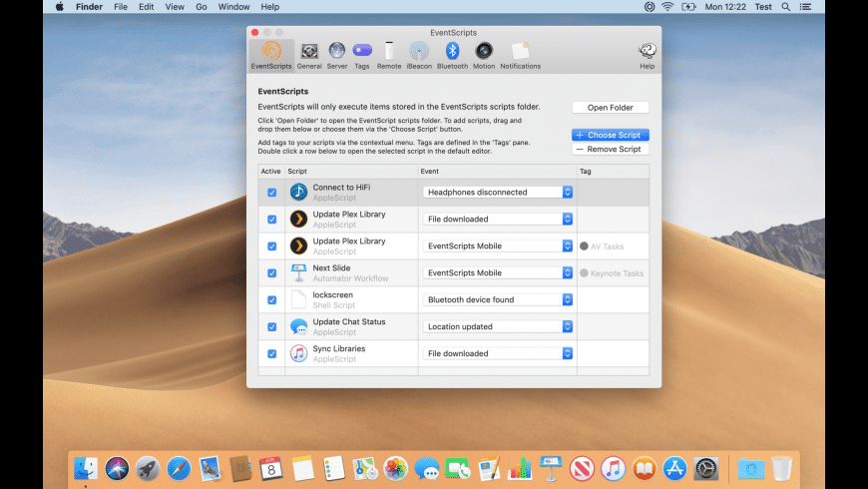The image size is (868, 489).
Task: Open the iBeacon settings pane
Action: [419, 54]
